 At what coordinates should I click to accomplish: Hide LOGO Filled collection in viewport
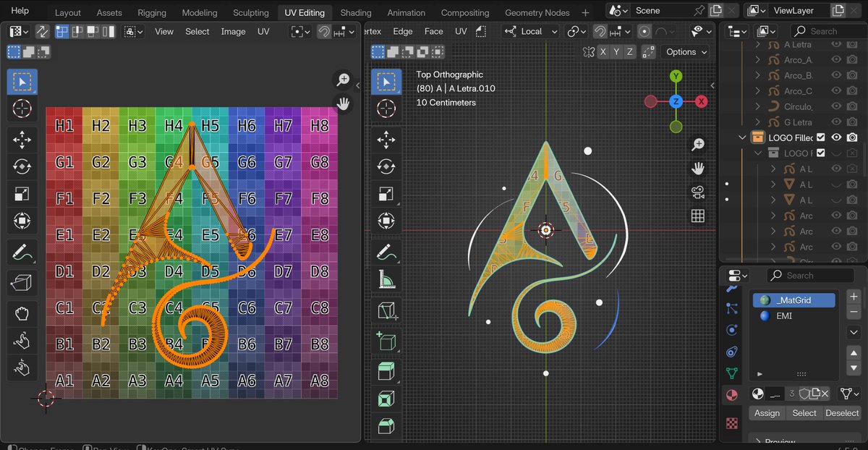[836, 137]
